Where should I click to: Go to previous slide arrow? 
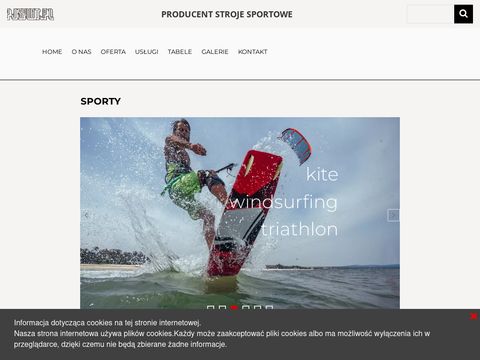(86, 215)
